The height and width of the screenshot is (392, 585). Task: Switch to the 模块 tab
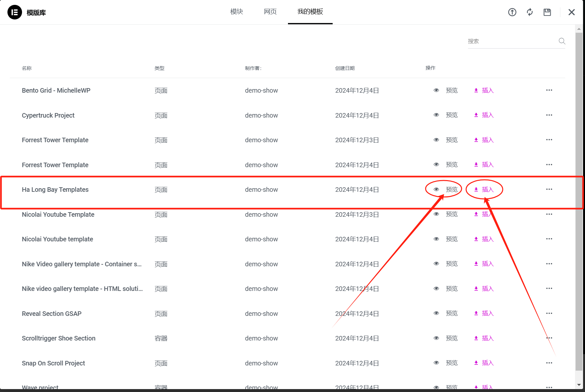(x=236, y=12)
